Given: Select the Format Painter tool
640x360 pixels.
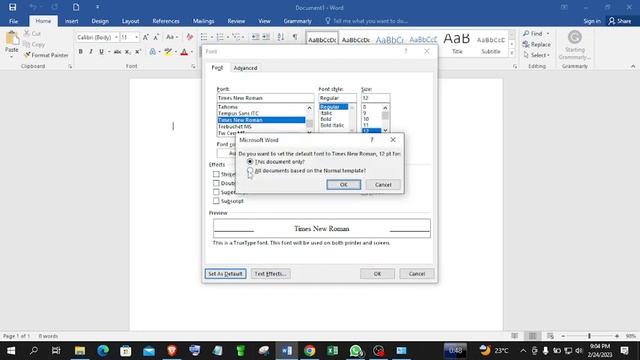Looking at the screenshot, I should (x=46, y=55).
